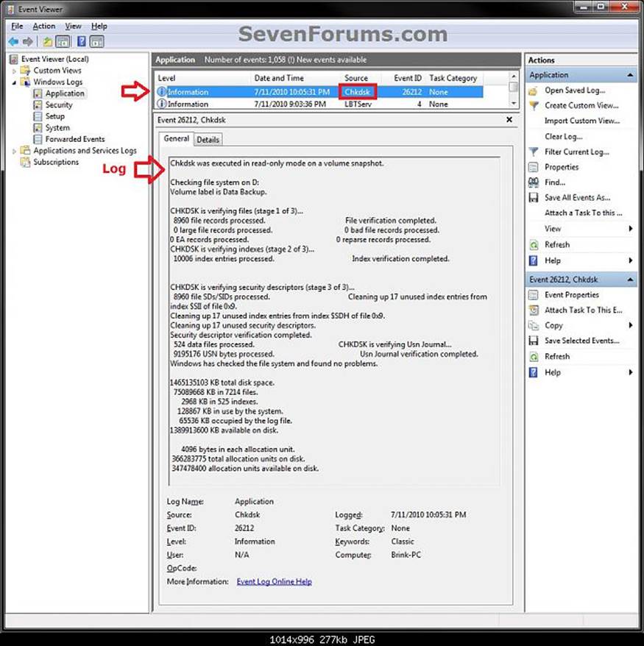This screenshot has width=644, height=646.
Task: Open the File menu
Action: (x=17, y=26)
